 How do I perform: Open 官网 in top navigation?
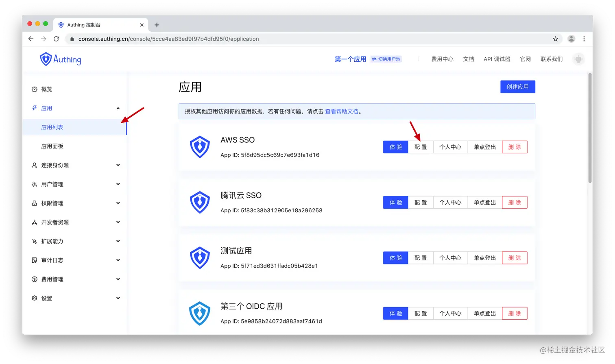525,59
